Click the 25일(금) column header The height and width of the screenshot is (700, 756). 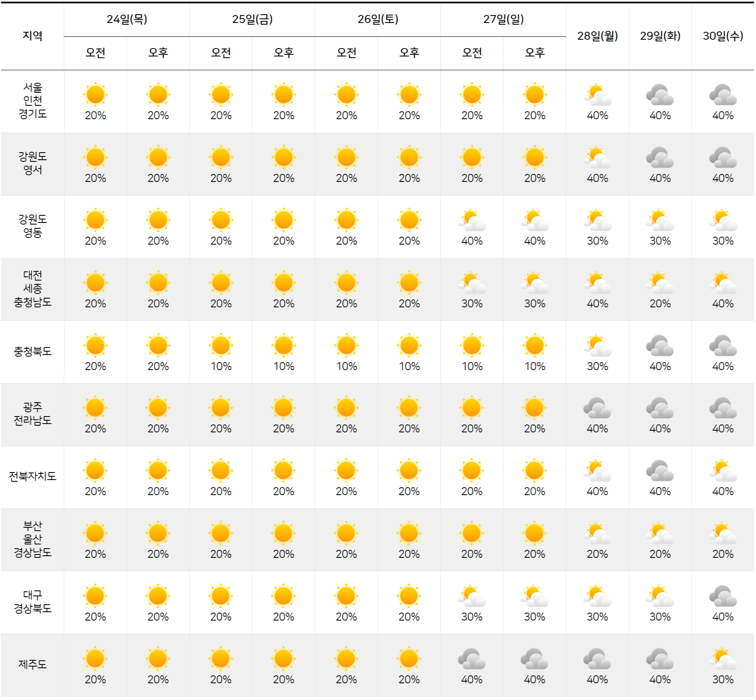tap(252, 19)
